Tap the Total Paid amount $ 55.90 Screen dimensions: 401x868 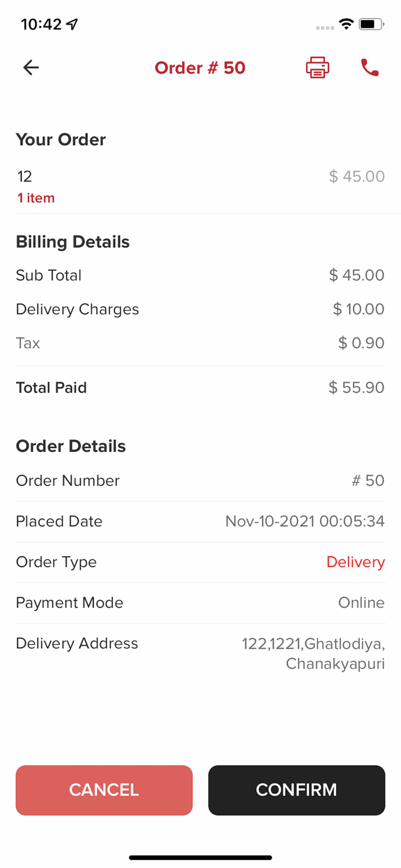tap(356, 388)
